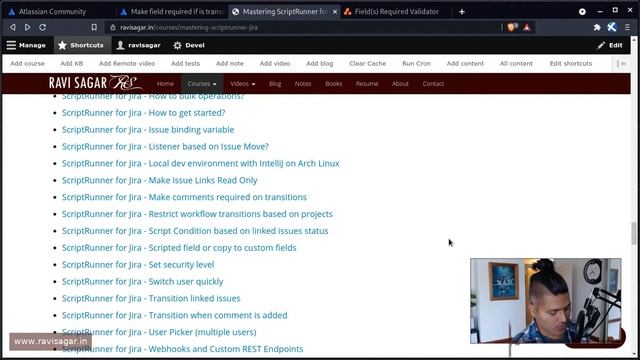Viewport: 640px width, 360px height.
Task: Open the Devel gear menu
Action: (x=189, y=45)
